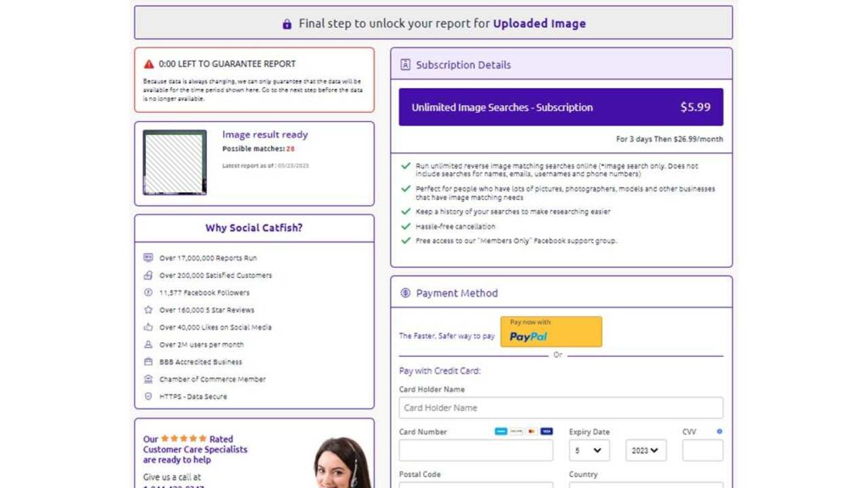
Task: Click 'Latest report as of' date text
Action: pyautogui.click(x=265, y=165)
